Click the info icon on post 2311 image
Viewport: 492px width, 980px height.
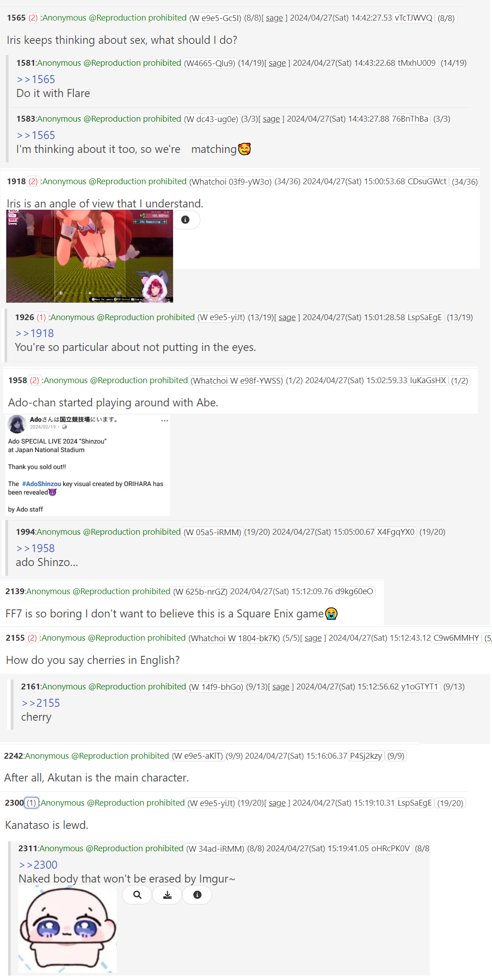(197, 895)
